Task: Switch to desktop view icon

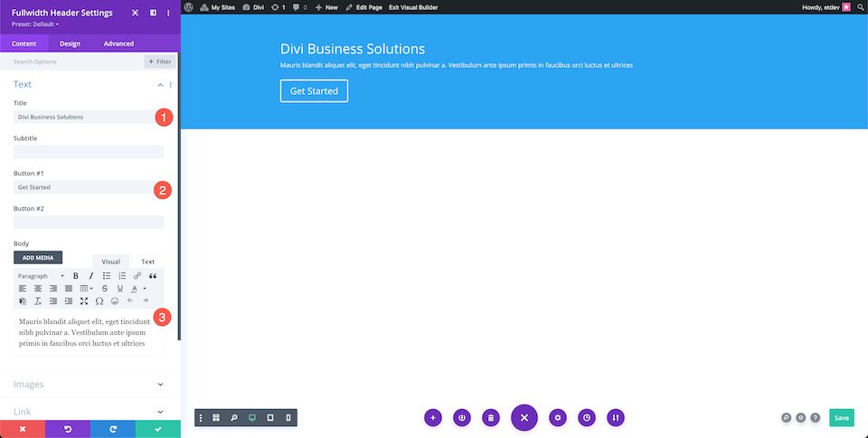Action: point(252,417)
